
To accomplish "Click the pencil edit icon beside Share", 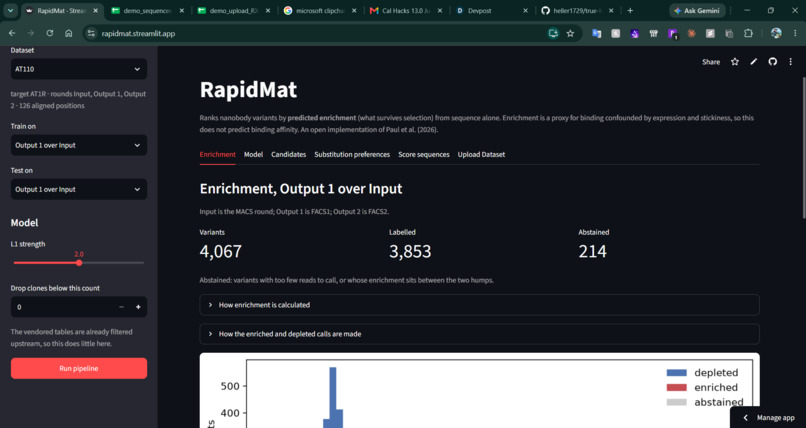I will [754, 62].
